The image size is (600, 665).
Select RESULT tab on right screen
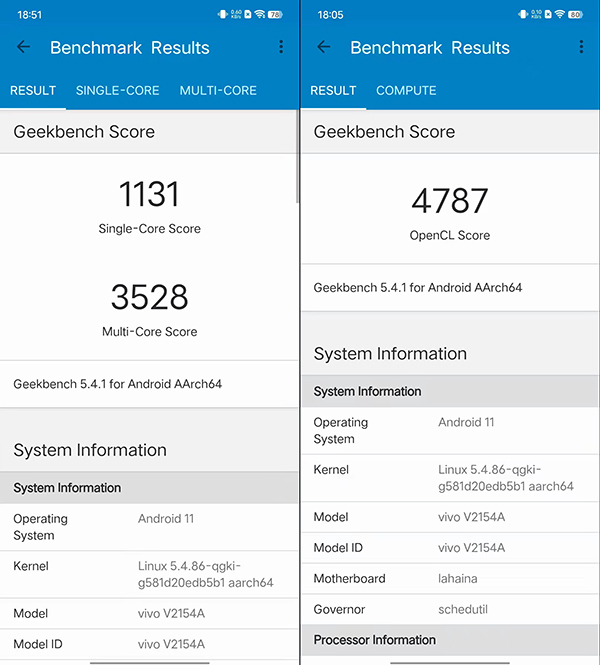click(x=333, y=90)
